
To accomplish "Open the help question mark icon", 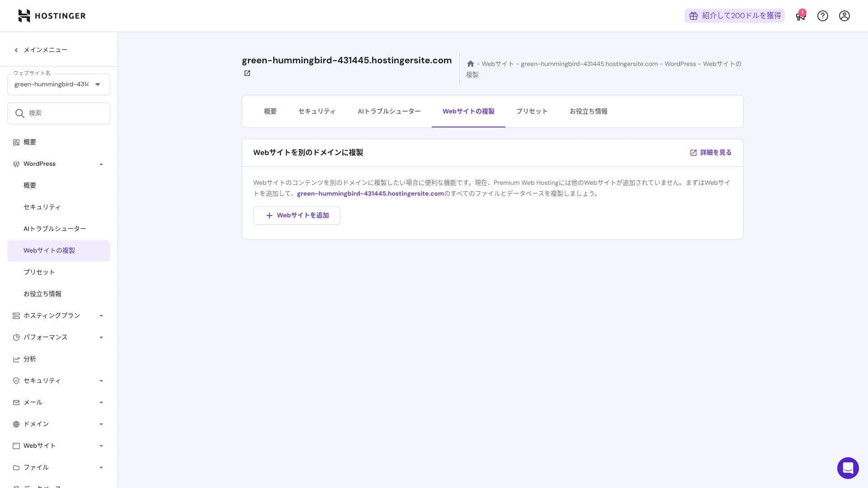I will point(823,16).
